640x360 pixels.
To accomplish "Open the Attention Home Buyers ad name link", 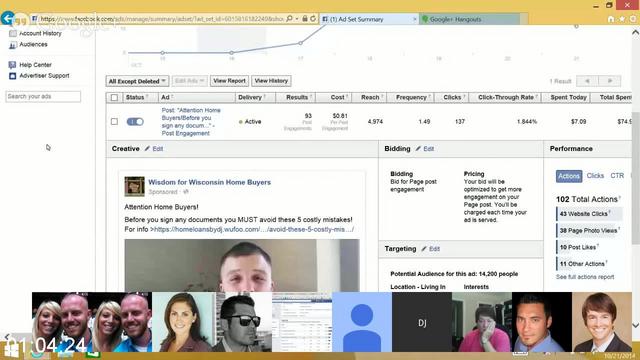I will click(191, 122).
